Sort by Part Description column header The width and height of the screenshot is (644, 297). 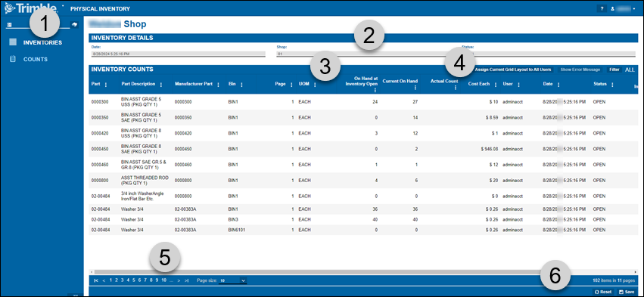[138, 84]
